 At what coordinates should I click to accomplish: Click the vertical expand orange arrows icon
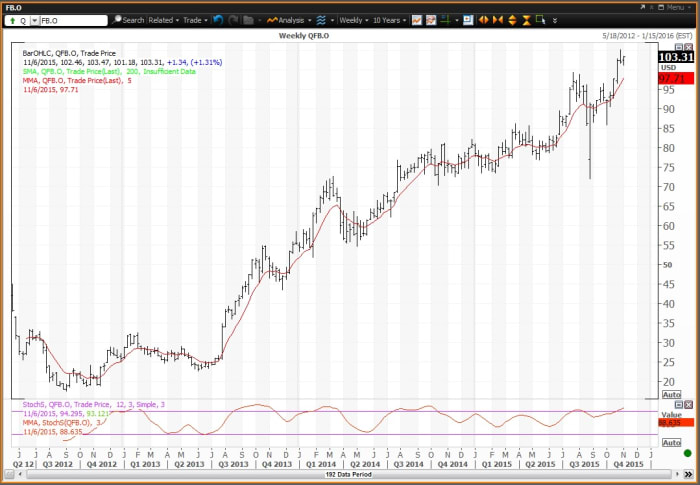pos(513,20)
